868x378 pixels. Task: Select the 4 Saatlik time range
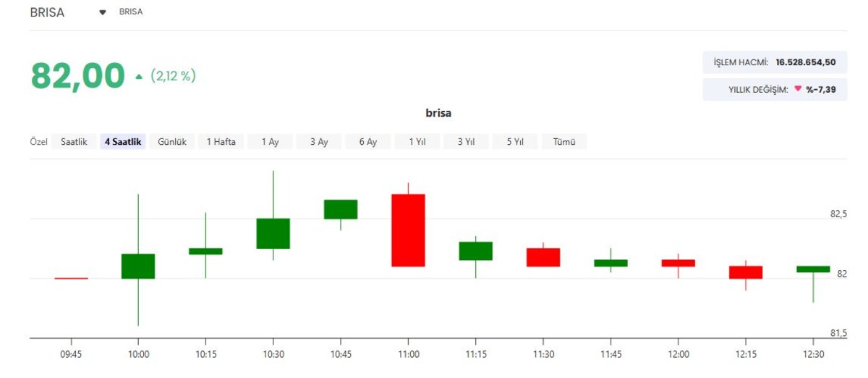pyautogui.click(x=123, y=142)
